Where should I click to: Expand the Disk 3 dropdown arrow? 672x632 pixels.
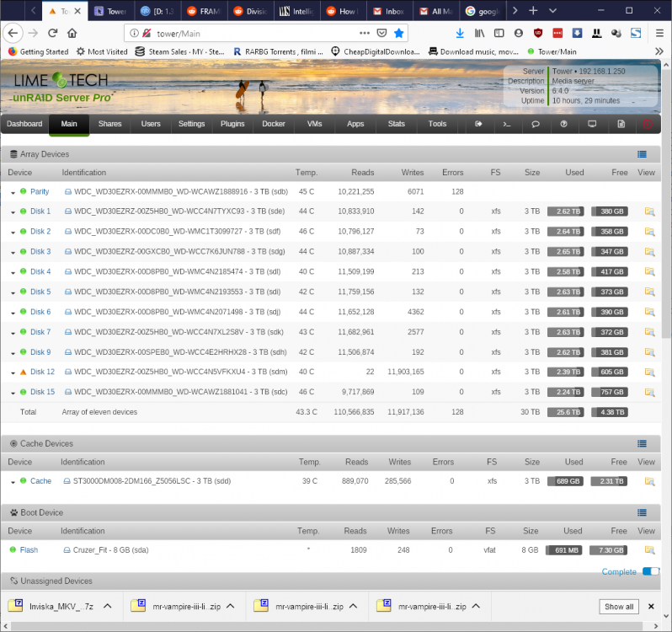click(x=13, y=253)
